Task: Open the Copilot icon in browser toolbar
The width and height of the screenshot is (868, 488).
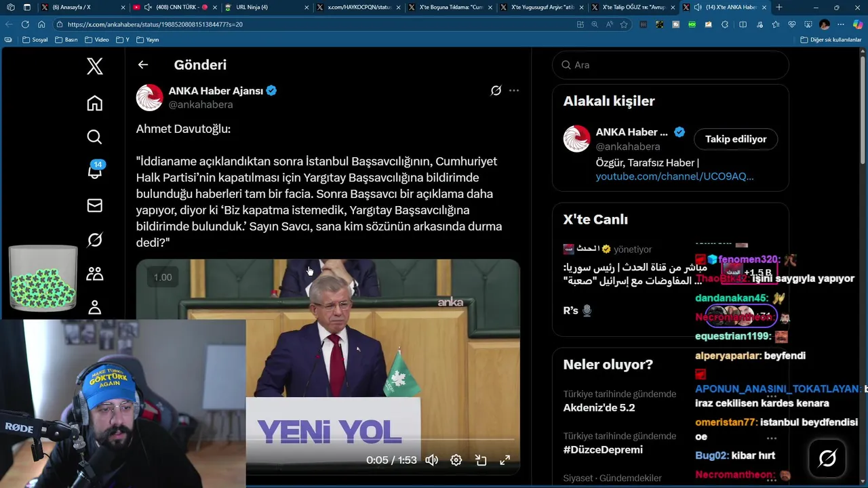Action: coord(857,24)
